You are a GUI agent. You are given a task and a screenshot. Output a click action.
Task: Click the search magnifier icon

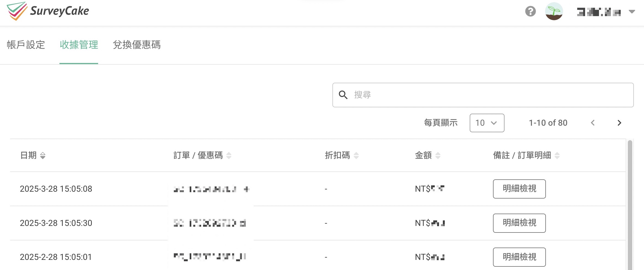pyautogui.click(x=343, y=95)
